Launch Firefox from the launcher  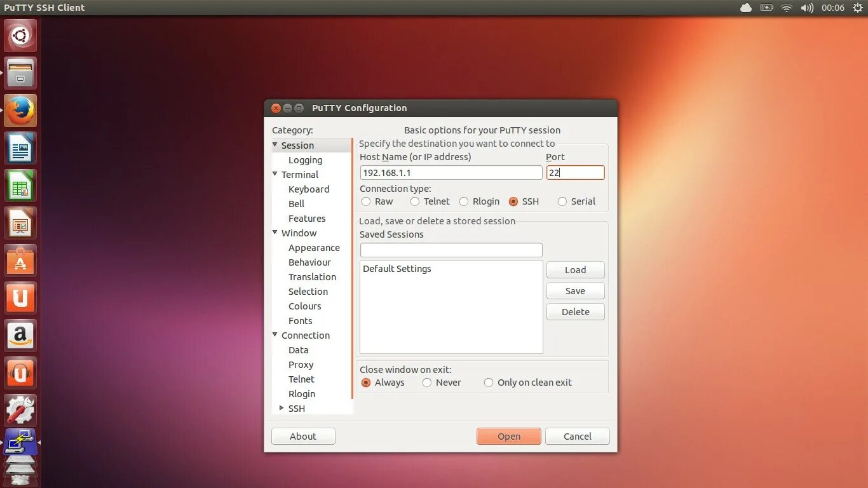[x=20, y=111]
